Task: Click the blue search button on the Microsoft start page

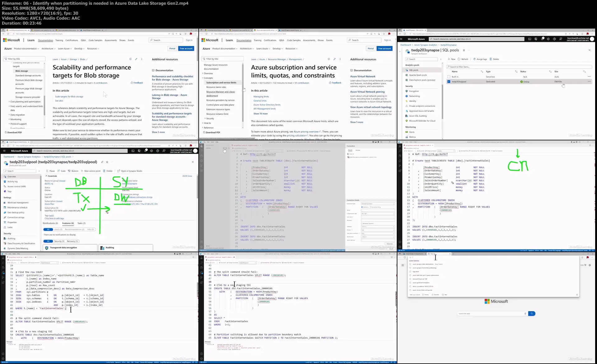Action: (532, 313)
